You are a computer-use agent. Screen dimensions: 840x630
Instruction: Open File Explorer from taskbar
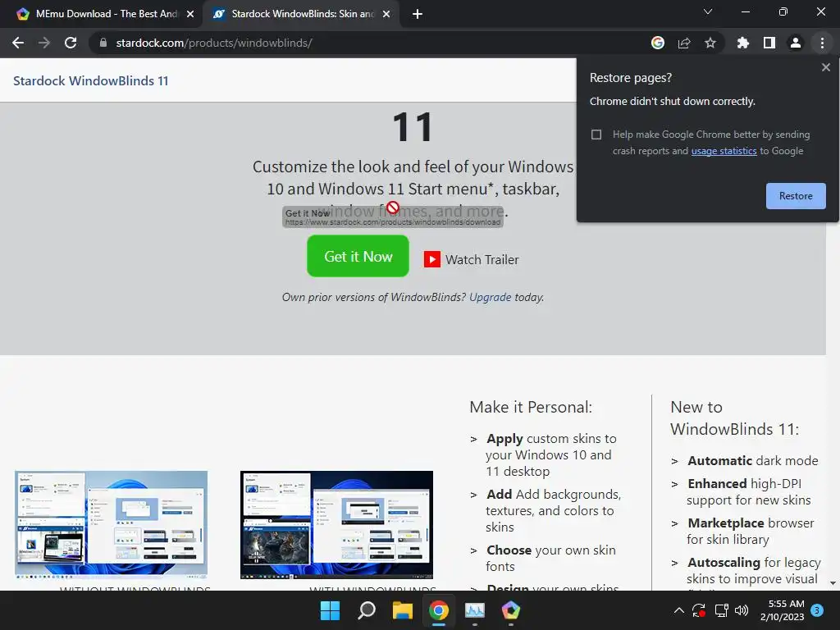[402, 610]
